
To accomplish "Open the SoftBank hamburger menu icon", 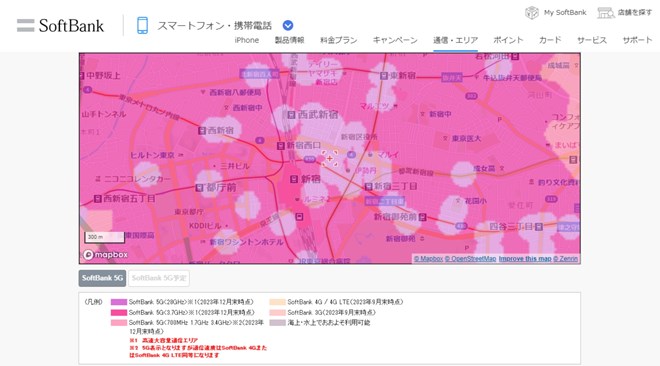I will (x=25, y=25).
